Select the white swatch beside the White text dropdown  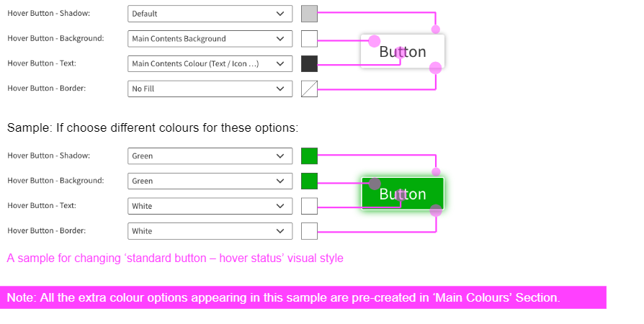coord(309,206)
